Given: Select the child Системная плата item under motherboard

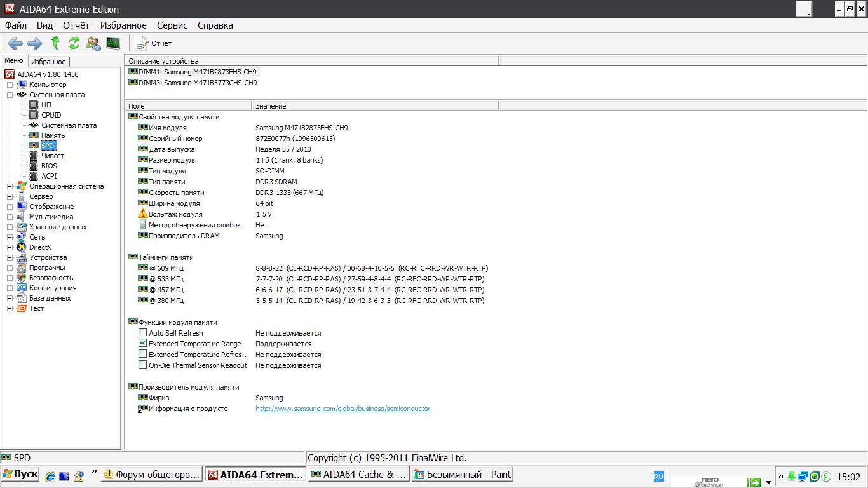Looking at the screenshot, I should click(69, 125).
